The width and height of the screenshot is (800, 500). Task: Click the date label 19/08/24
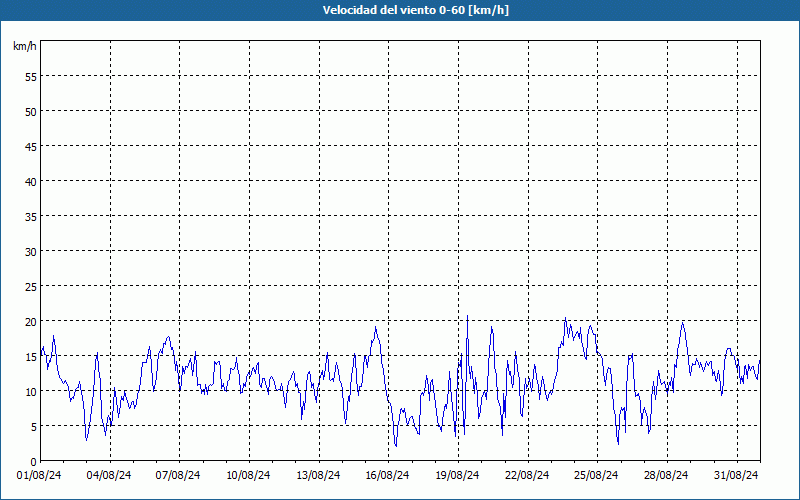click(457, 475)
